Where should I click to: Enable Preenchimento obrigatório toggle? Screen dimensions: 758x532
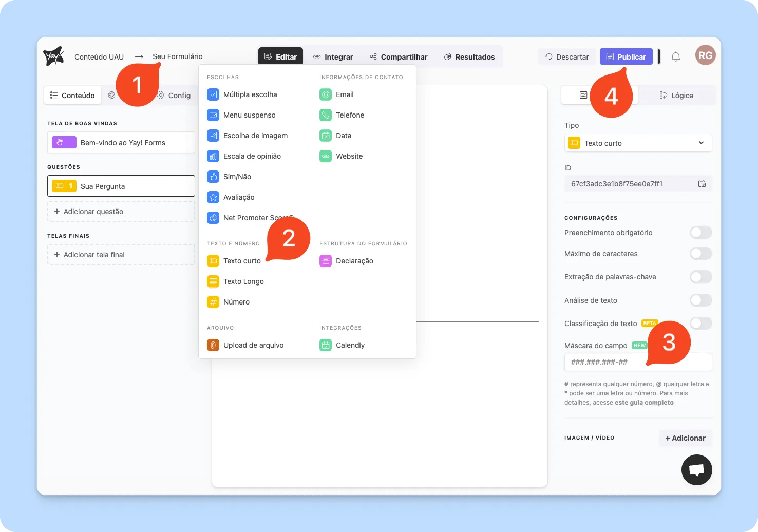click(x=700, y=233)
